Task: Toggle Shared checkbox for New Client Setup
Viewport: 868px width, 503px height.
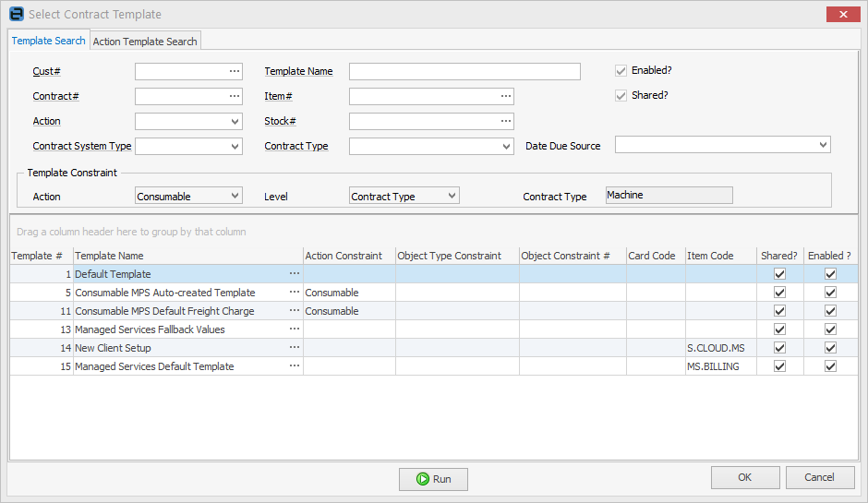Action: (x=779, y=348)
